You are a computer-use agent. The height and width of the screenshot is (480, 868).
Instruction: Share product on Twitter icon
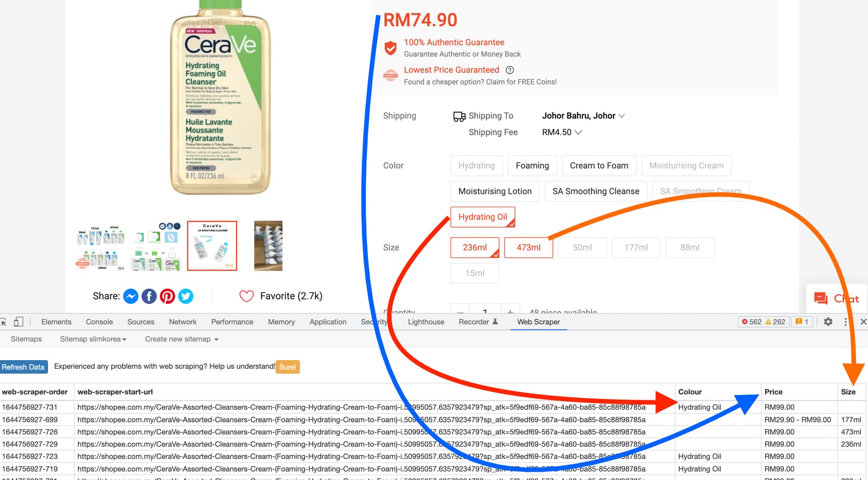pos(186,296)
